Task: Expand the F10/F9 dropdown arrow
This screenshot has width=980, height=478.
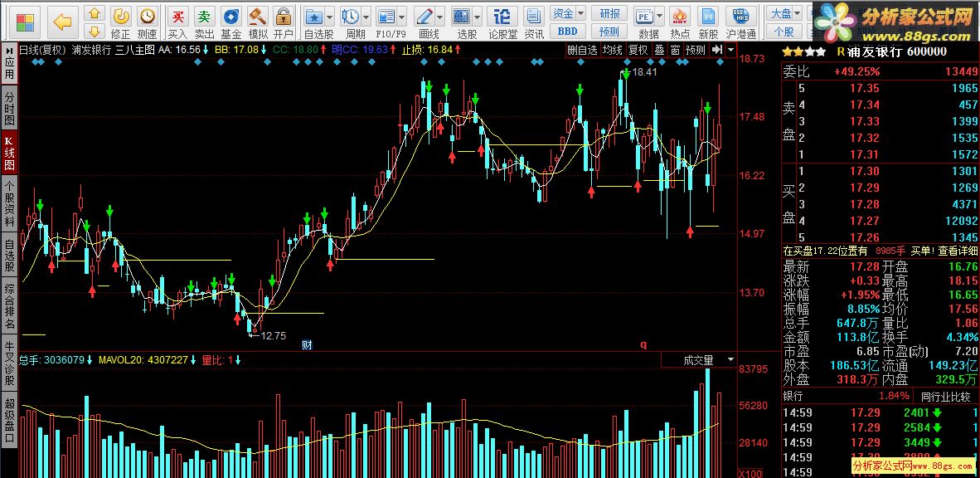Action: click(x=401, y=17)
